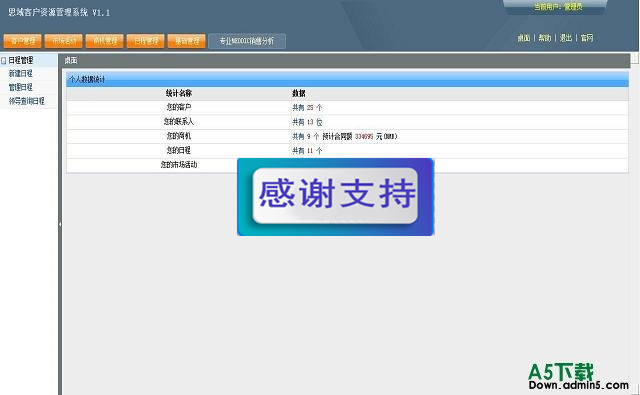Visit the 官网 link
Screen dimensions: 640x395
point(587,38)
